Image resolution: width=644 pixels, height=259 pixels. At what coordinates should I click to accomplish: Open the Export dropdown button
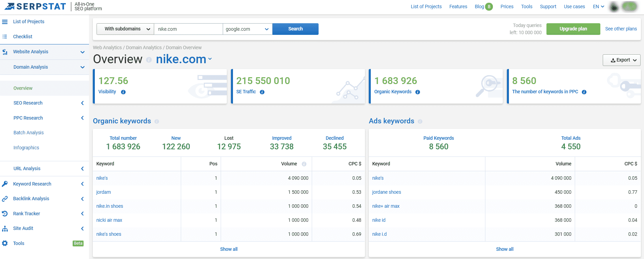tap(621, 60)
